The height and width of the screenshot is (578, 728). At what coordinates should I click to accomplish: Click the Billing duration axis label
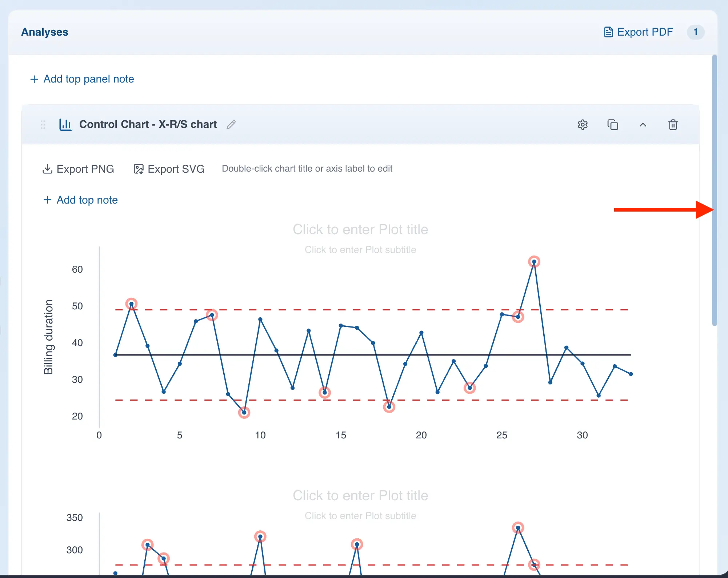click(48, 337)
